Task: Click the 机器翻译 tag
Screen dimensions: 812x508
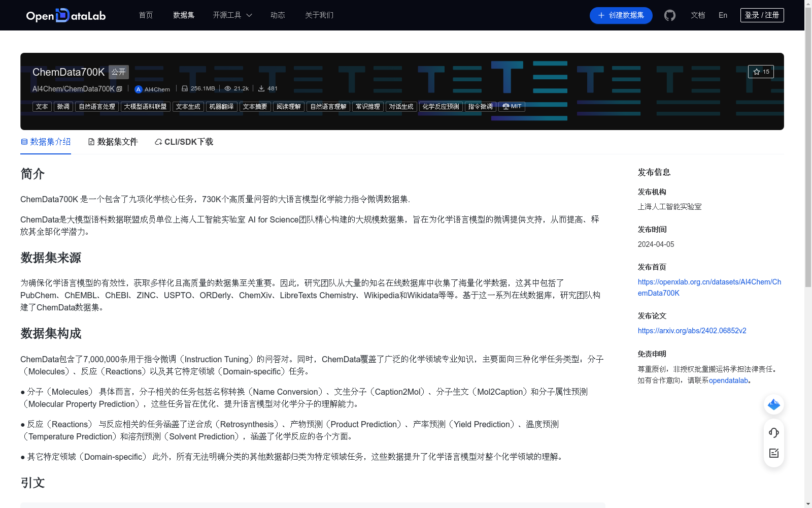Action: click(x=222, y=107)
